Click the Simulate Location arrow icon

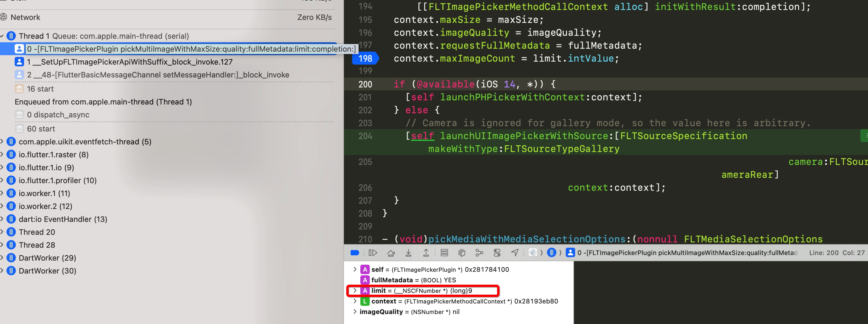515,252
